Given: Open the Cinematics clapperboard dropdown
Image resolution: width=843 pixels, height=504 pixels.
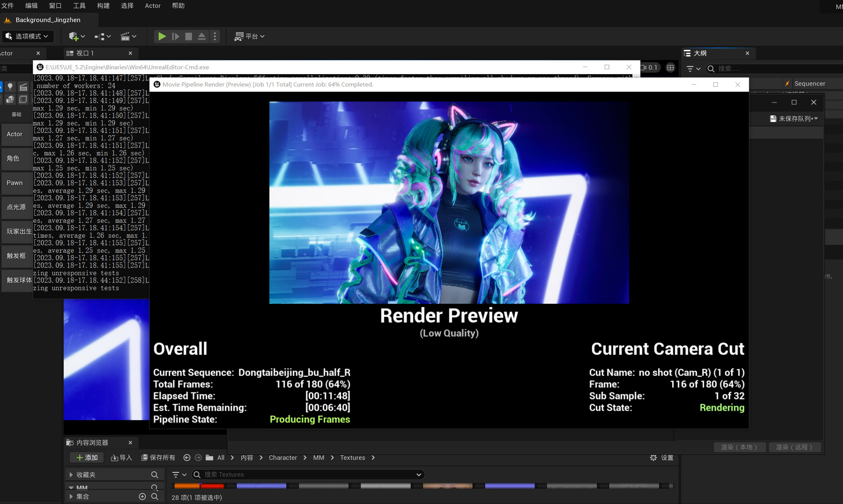Looking at the screenshot, I should [x=128, y=36].
